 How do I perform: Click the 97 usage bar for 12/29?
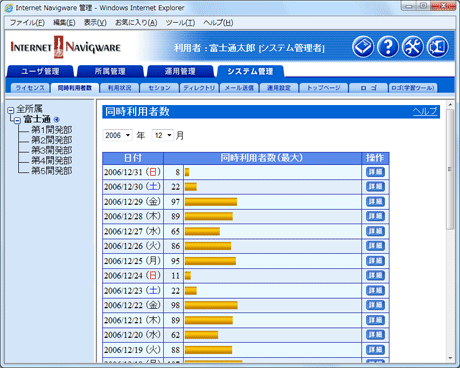(x=211, y=202)
